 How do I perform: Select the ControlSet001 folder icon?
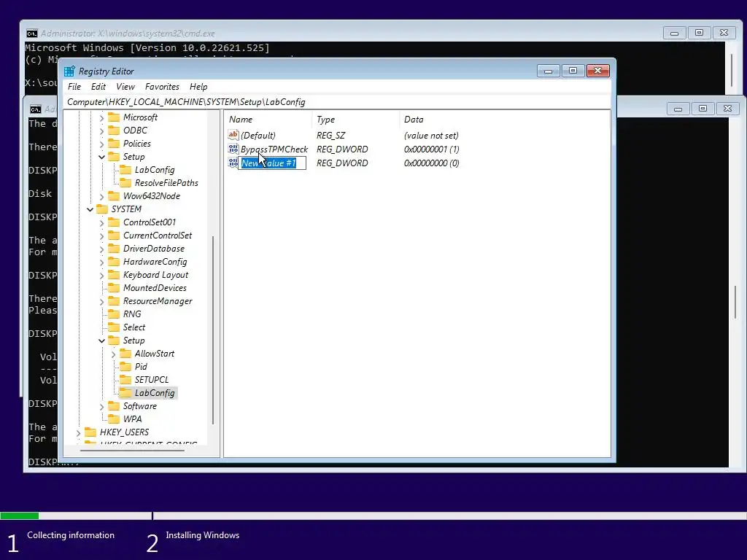click(114, 222)
